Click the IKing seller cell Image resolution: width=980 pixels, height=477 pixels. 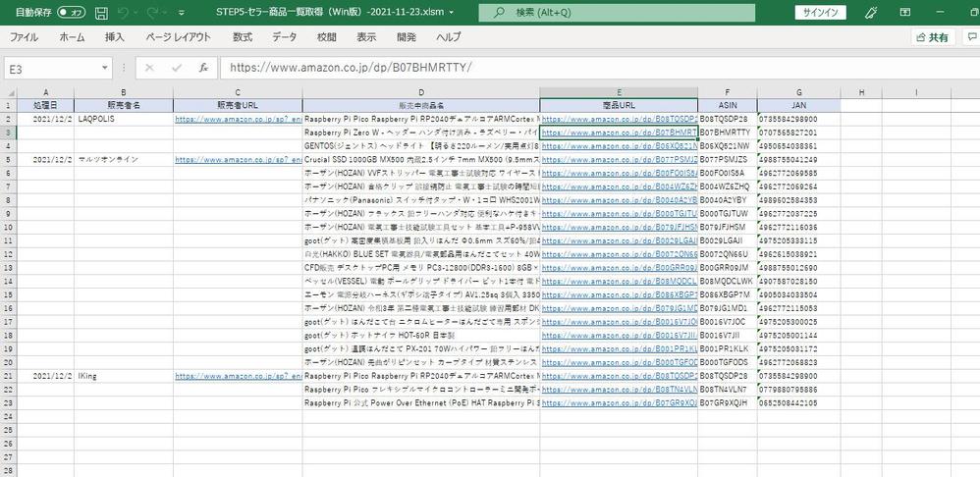124,376
